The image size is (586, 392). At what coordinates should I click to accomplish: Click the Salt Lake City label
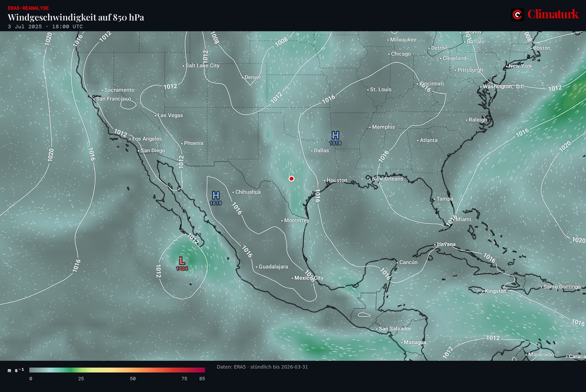tap(203, 66)
